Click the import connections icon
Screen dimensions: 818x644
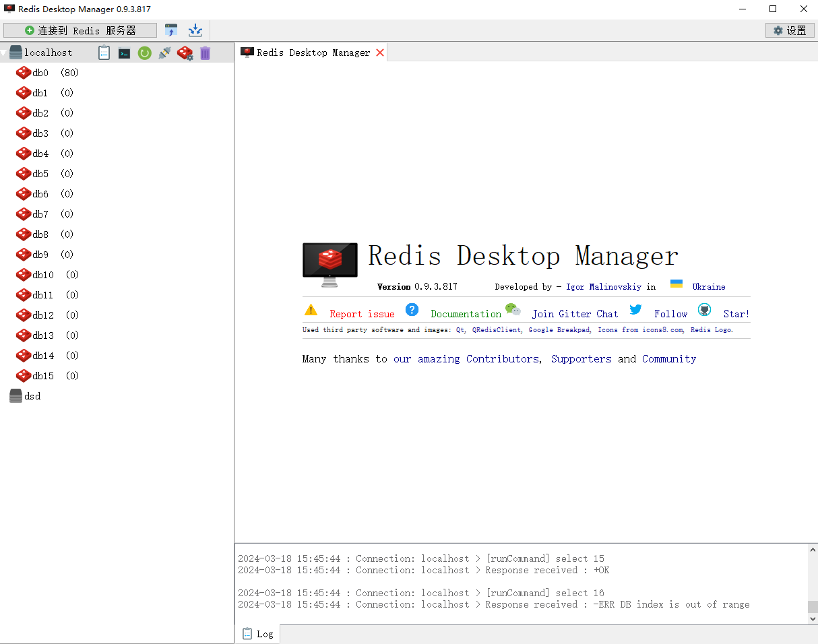point(171,30)
